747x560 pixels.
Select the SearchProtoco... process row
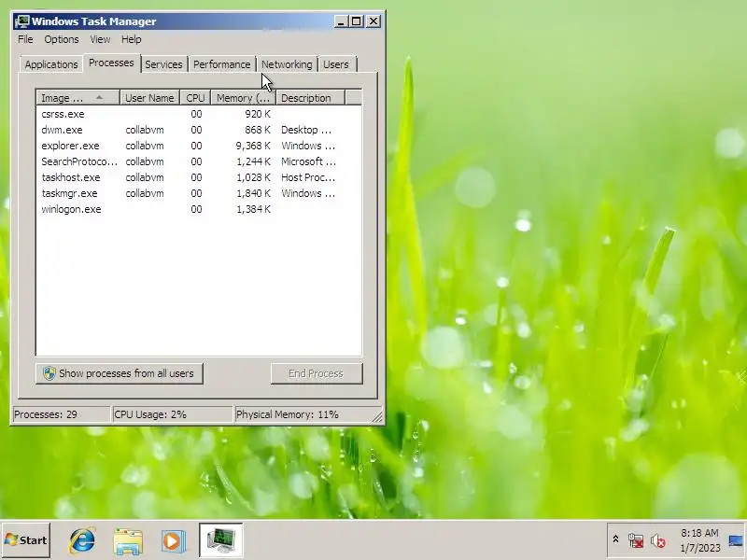(x=199, y=161)
